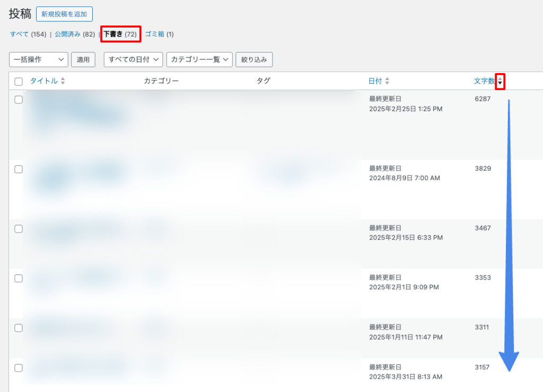The image size is (543, 392).
Task: Mark the checkbox for the 3353-character post
Action: (x=19, y=278)
